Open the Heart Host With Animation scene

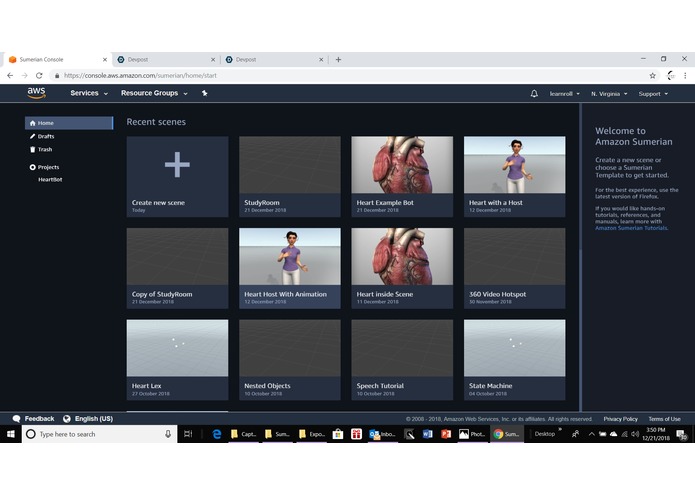[x=290, y=268]
